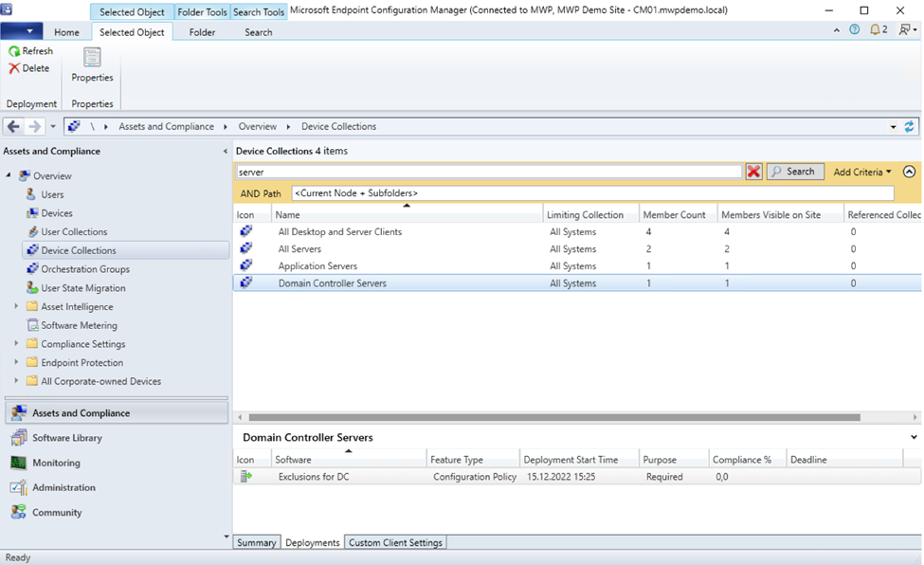Switch to the Summary tab

click(x=256, y=542)
